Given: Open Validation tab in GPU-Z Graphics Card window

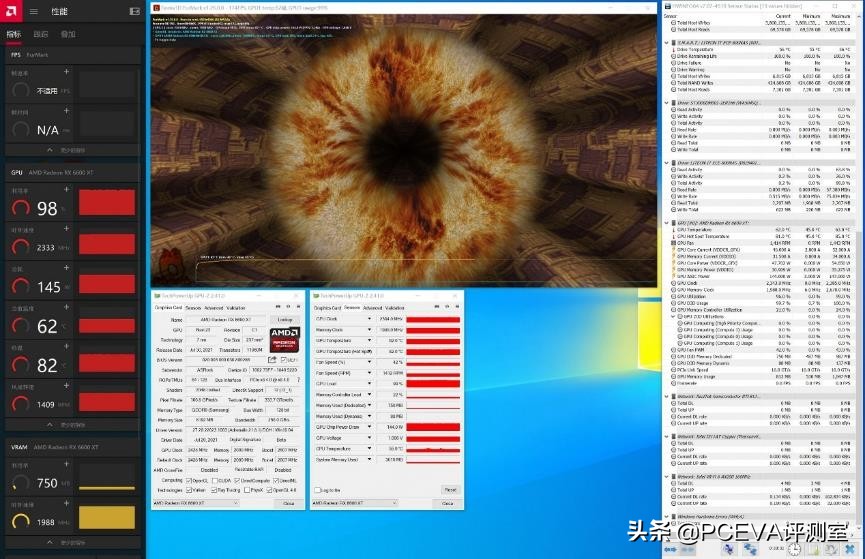Looking at the screenshot, I should coord(236,308).
